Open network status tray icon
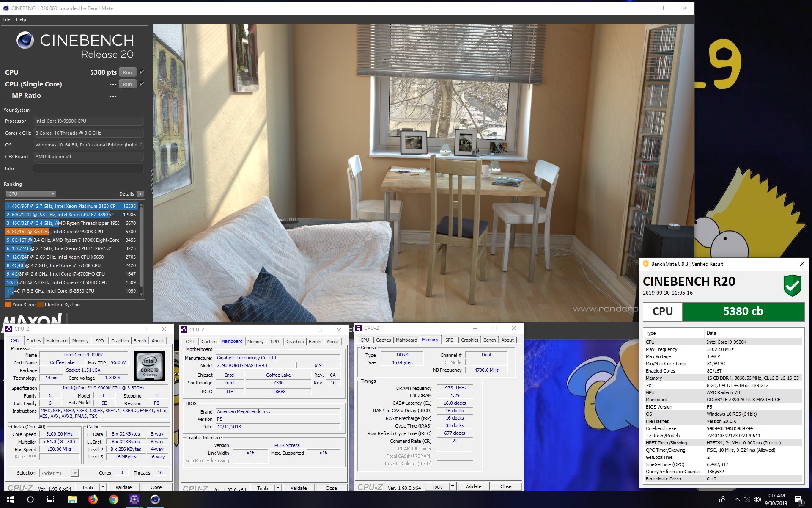The image size is (812, 508). (x=747, y=500)
